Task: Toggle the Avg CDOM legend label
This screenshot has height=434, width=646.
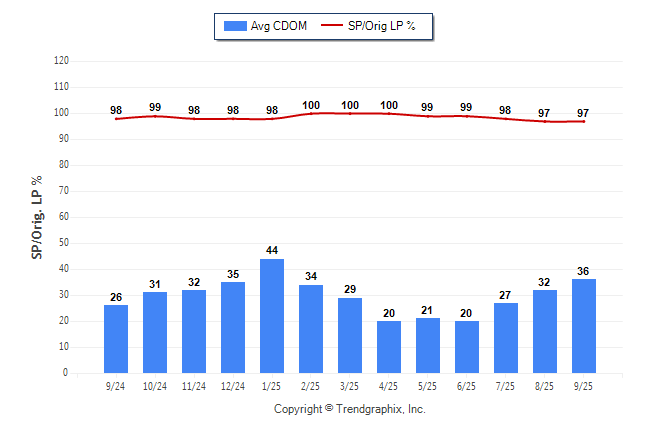Action: tap(279, 26)
